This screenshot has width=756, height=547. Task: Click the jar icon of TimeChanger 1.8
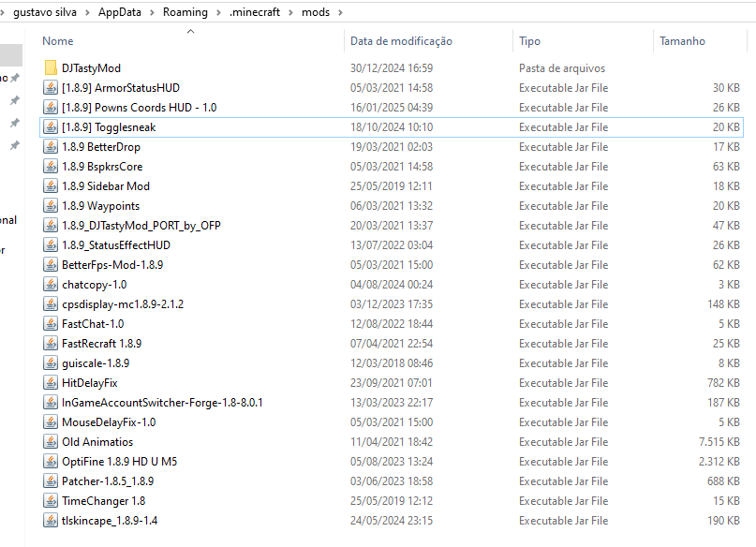tap(51, 501)
